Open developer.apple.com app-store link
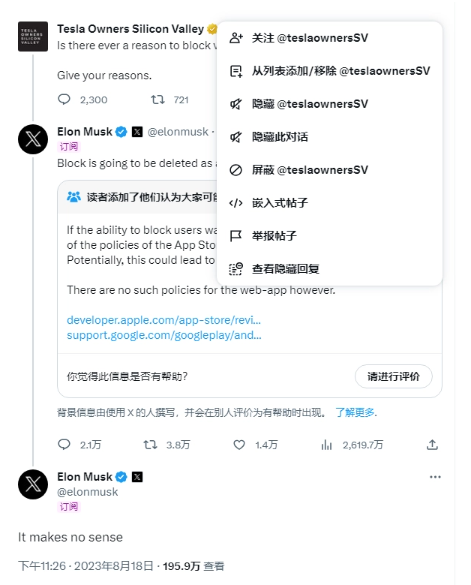Viewport: 471px width, 585px height. [163, 320]
